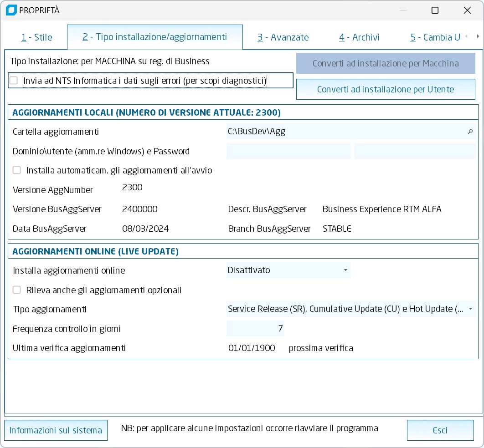Switch to the 1 - Stile tab
Viewport: 484px width, 448px height.
click(36, 37)
